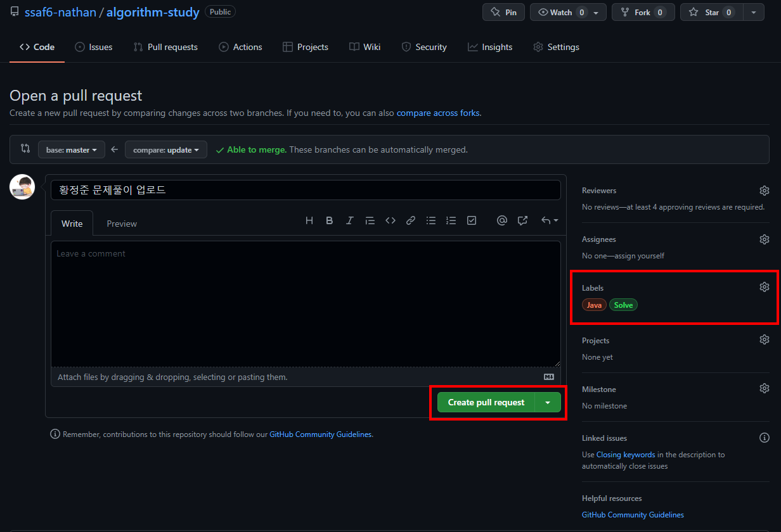Open the Pull requests tab
This screenshot has width=781, height=532.
tap(165, 47)
